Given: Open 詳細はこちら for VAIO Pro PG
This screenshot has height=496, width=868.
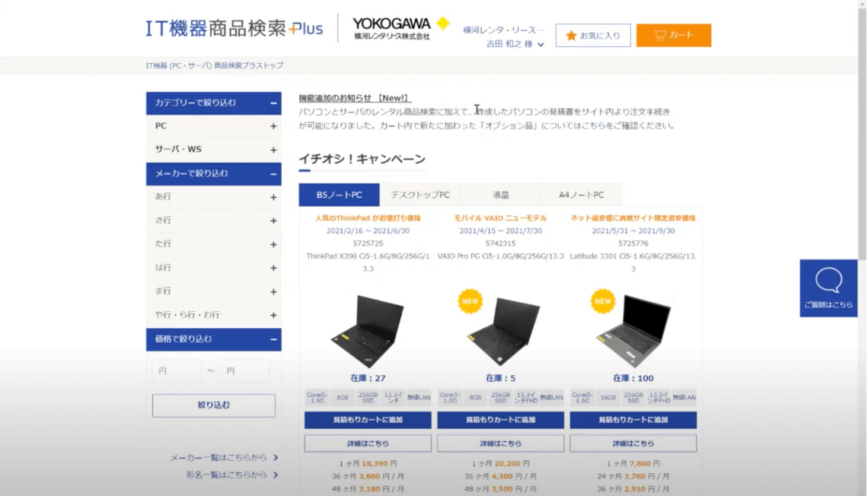Looking at the screenshot, I should pyautogui.click(x=500, y=444).
